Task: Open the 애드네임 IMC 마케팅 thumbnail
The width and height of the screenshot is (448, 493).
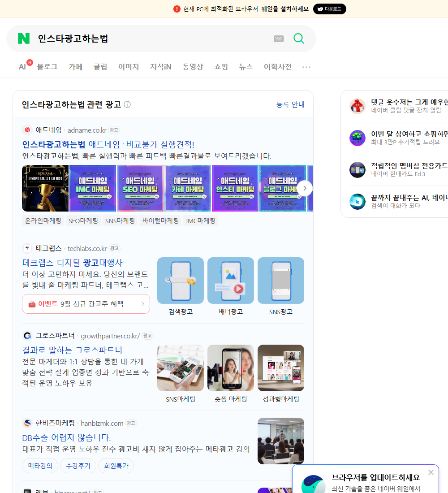Action: point(93,188)
